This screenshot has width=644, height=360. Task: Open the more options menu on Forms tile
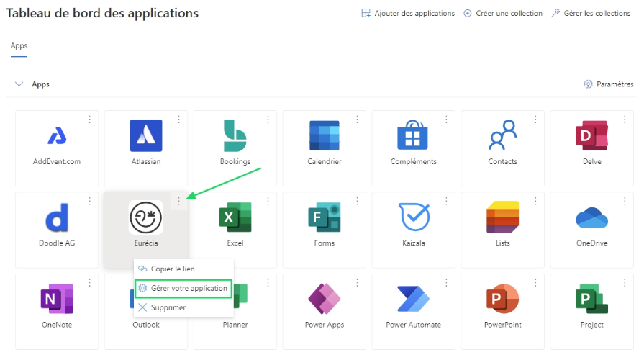tap(357, 201)
